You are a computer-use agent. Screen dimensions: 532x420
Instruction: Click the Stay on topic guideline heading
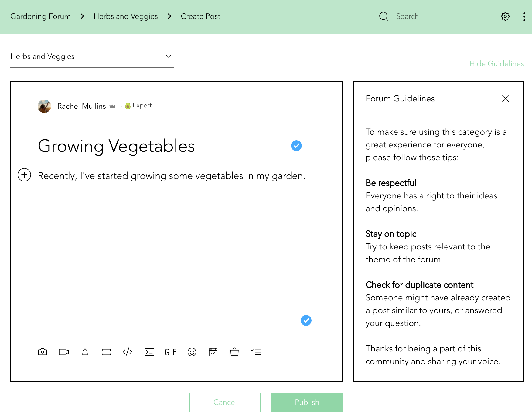391,234
